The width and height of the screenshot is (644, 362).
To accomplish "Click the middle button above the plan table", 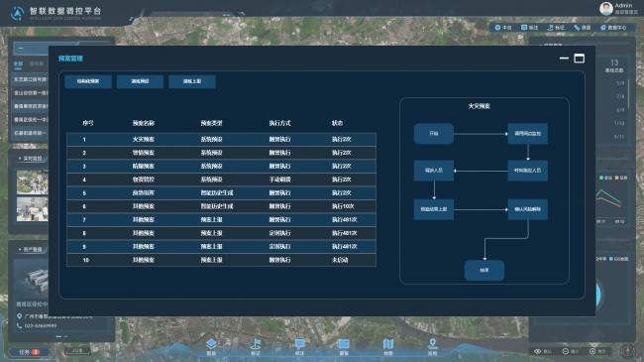I will 140,81.
